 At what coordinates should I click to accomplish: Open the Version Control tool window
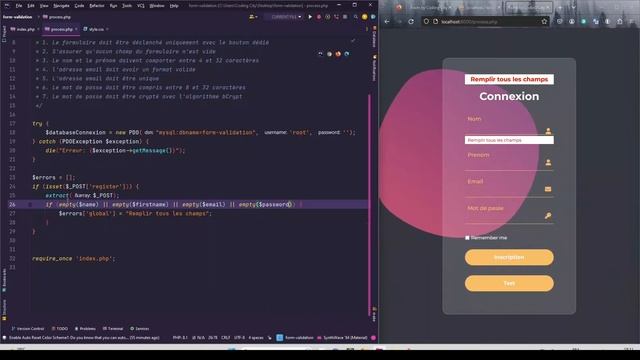28,329
